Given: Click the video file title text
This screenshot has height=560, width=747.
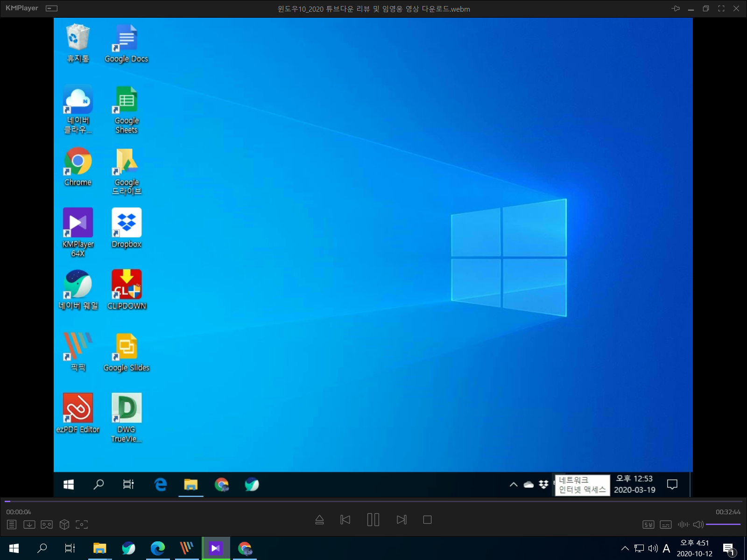Looking at the screenshot, I should click(x=373, y=9).
